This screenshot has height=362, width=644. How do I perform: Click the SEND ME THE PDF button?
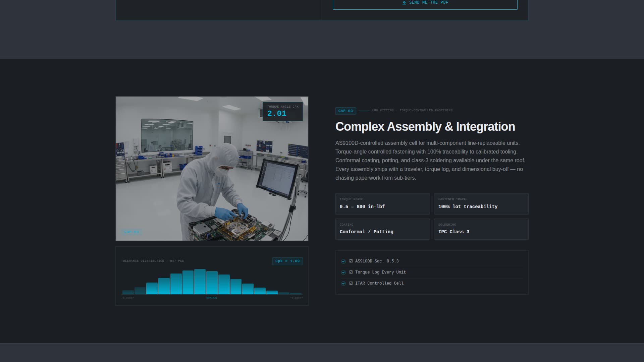(425, 4)
